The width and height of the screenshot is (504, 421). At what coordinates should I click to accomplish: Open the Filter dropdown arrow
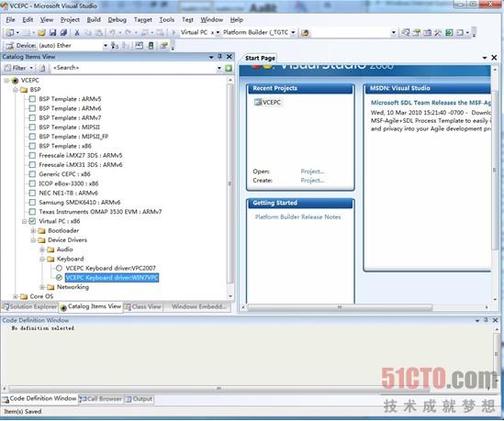(31, 68)
